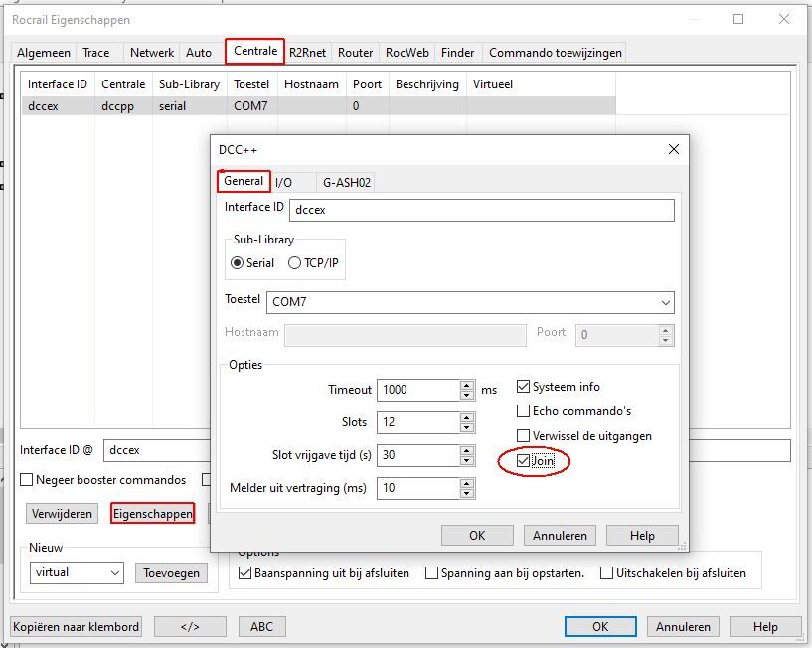812x648 pixels.
Task: Close the Rocrail Eigenschappen window
Action: (784, 19)
